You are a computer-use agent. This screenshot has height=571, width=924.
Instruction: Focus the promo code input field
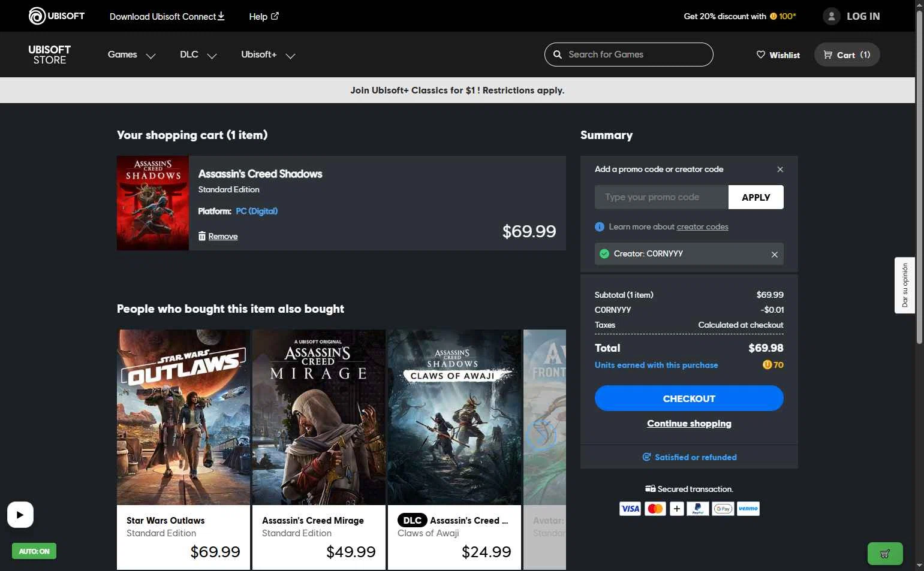[661, 197]
